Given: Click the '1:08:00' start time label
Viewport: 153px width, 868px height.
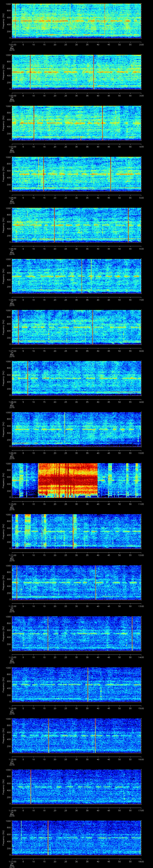Looking at the screenshot, I should click(12, 402).
